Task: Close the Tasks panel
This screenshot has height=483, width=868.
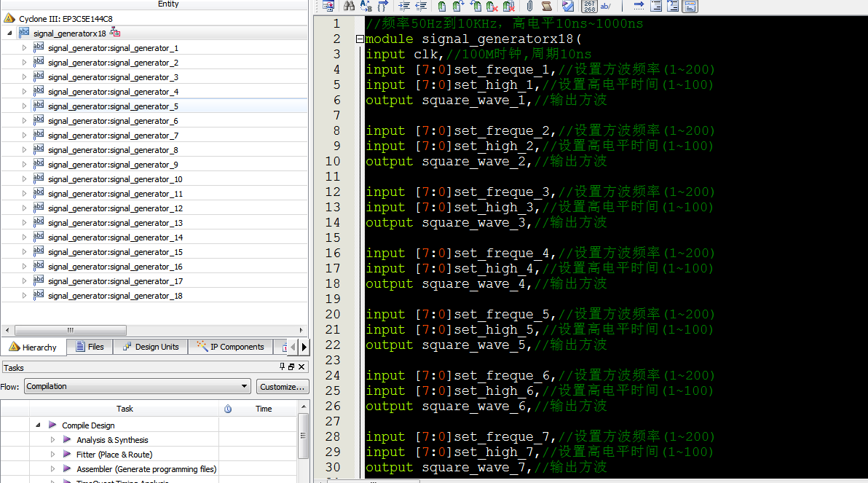Action: [x=301, y=366]
